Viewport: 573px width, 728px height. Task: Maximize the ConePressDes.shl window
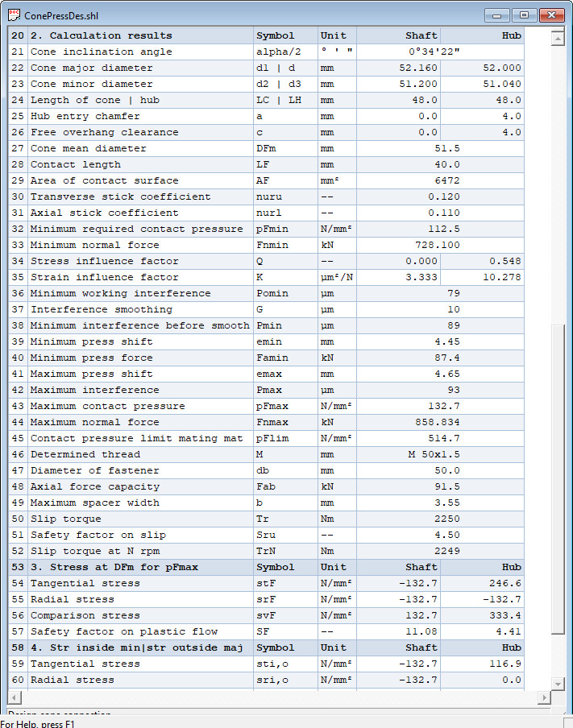click(x=524, y=15)
